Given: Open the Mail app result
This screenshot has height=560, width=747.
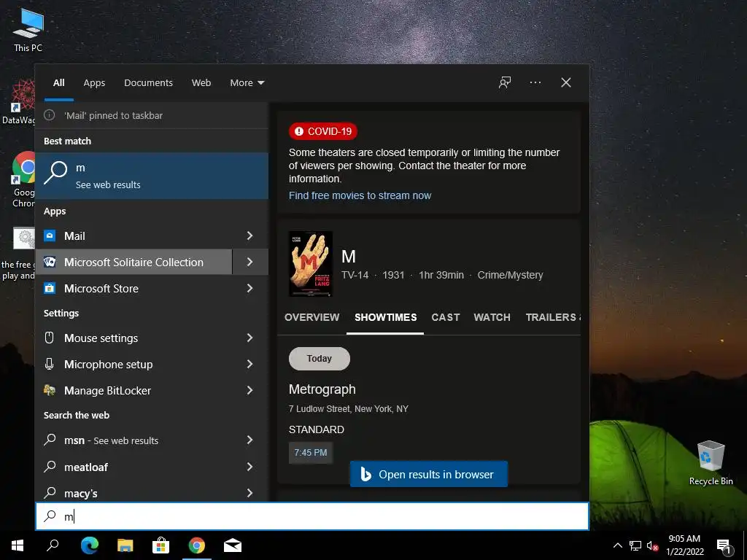Looking at the screenshot, I should (134, 236).
